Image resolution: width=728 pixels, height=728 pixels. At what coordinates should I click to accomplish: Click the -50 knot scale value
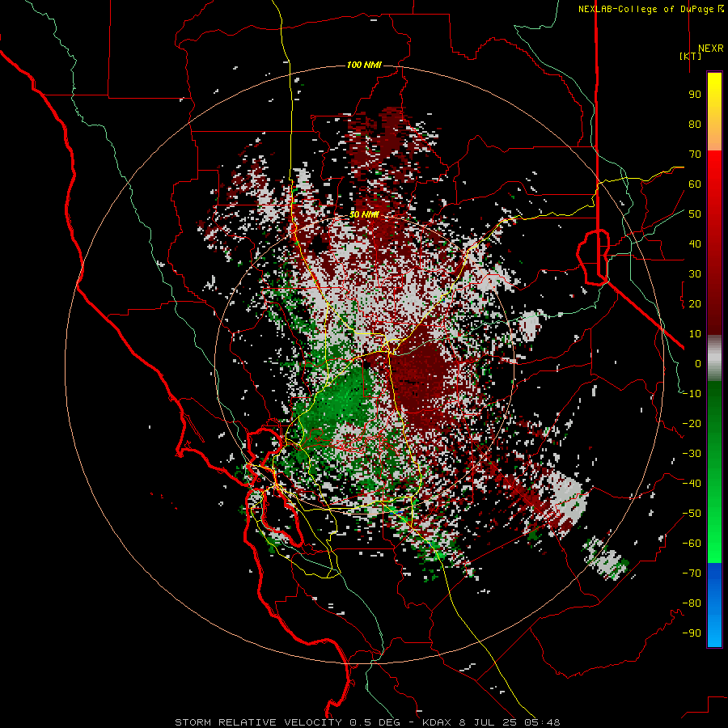point(692,514)
